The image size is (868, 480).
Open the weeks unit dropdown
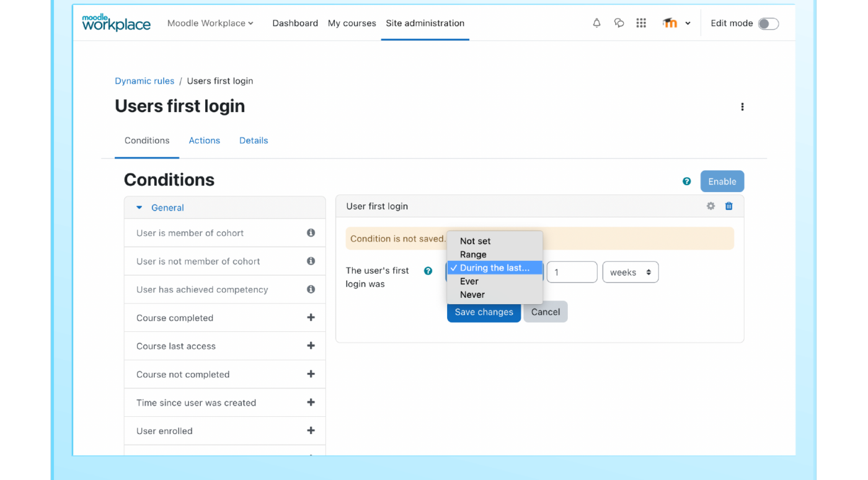(630, 272)
